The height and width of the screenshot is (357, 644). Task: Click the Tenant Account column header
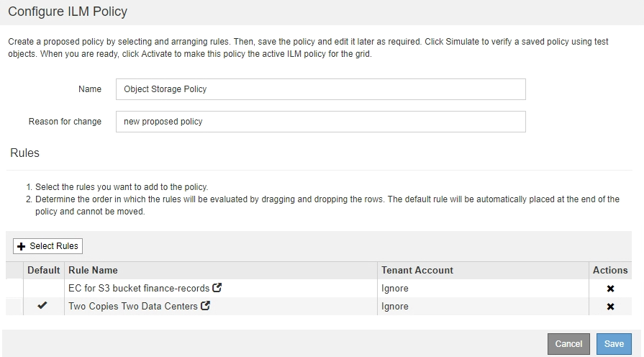click(417, 270)
